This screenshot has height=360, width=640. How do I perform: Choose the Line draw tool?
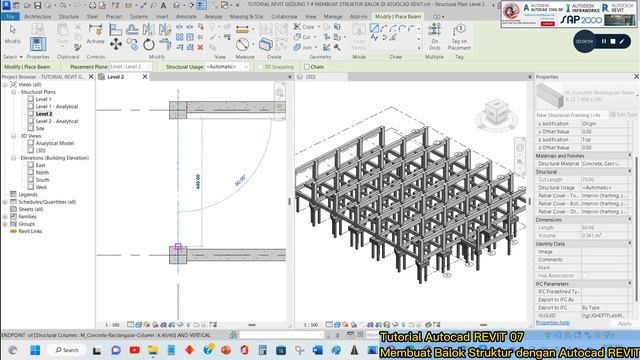point(374,28)
